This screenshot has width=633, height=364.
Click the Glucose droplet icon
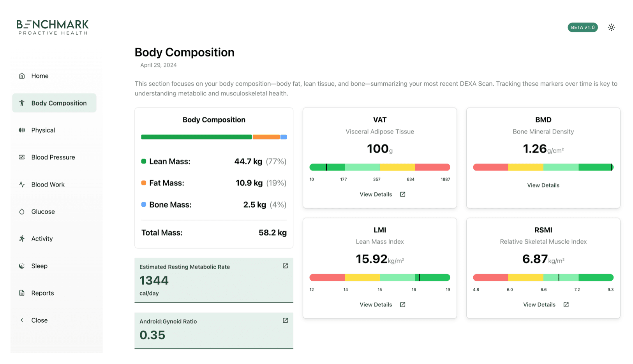tap(22, 212)
